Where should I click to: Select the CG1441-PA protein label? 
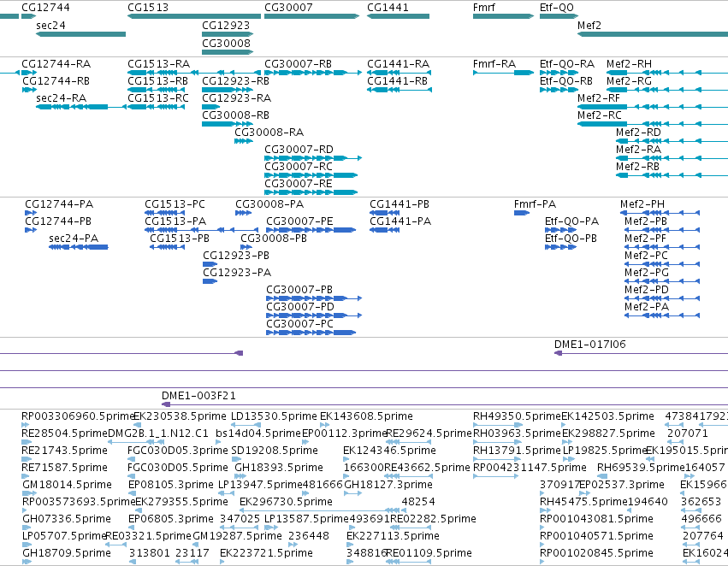pyautogui.click(x=400, y=221)
